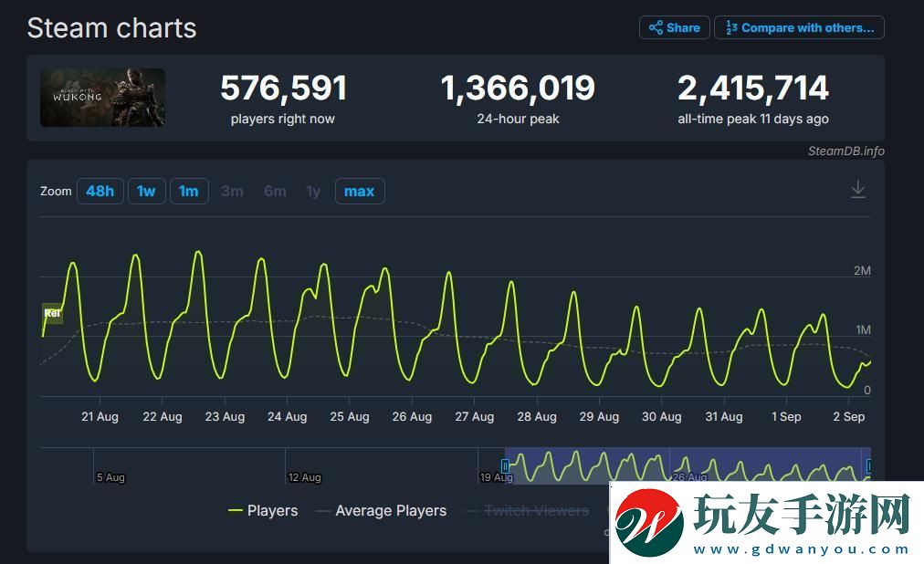Set zoom to 1y

(313, 192)
